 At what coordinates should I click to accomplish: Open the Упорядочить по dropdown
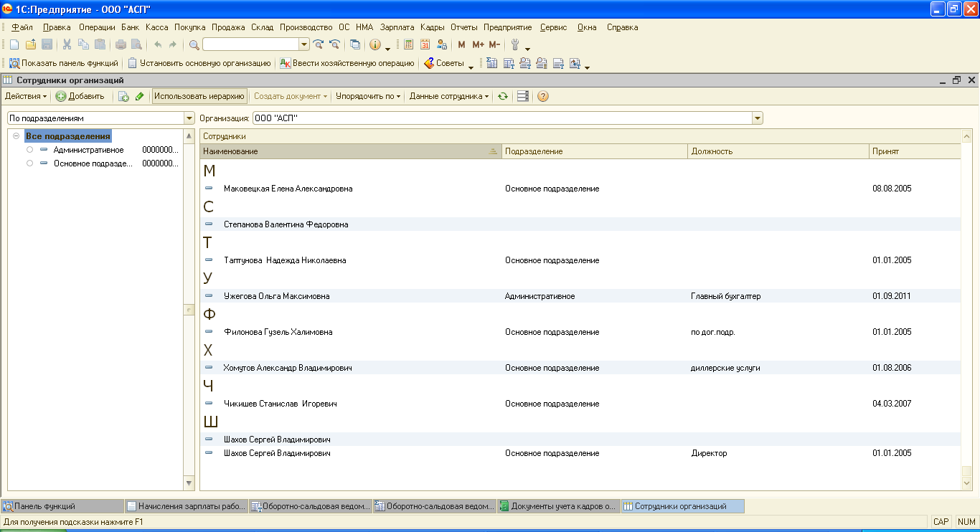click(x=369, y=96)
